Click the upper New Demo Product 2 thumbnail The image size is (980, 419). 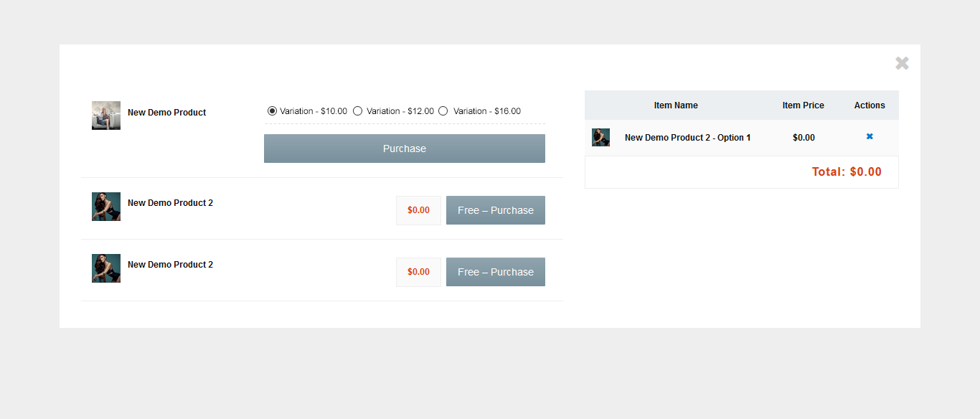click(106, 207)
